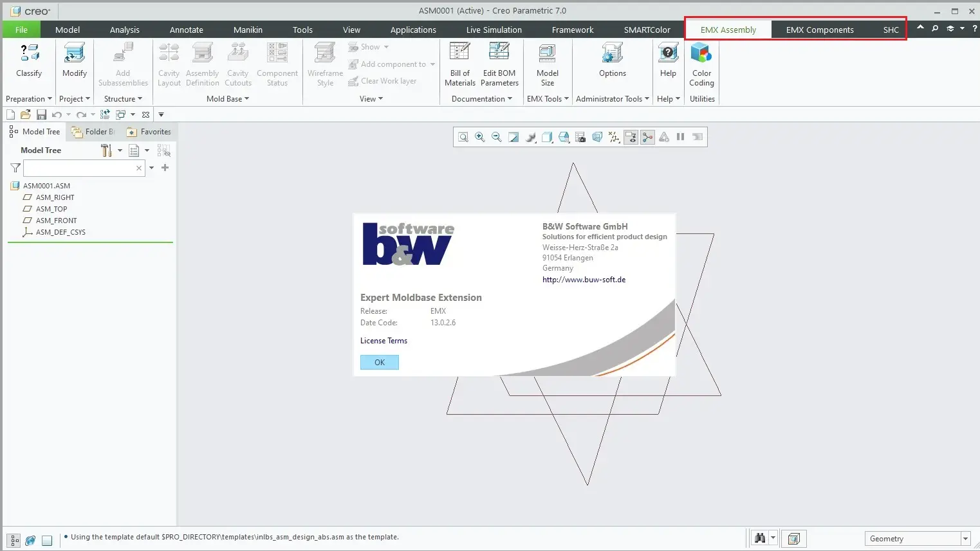980x551 pixels.
Task: Open the Color Coding utility
Action: [x=701, y=53]
